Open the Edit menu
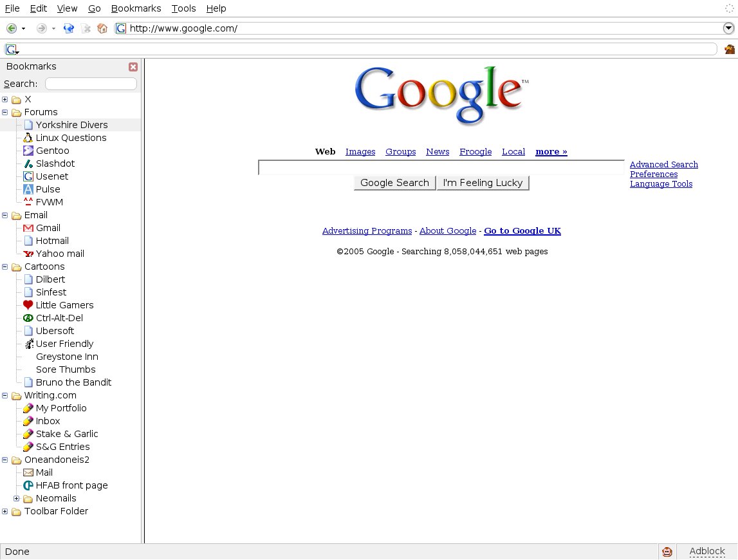This screenshot has width=738, height=560. pos(38,8)
